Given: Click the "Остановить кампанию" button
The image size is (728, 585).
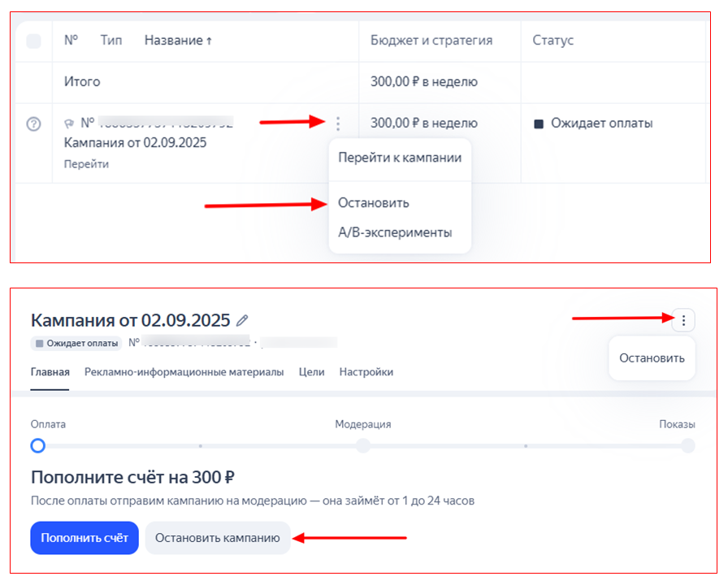Looking at the screenshot, I should point(218,538).
